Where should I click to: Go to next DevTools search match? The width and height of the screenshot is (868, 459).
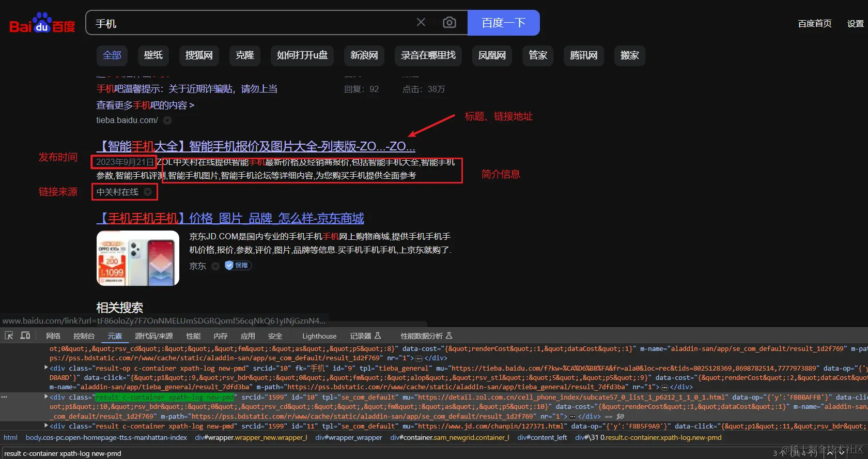coord(842,453)
